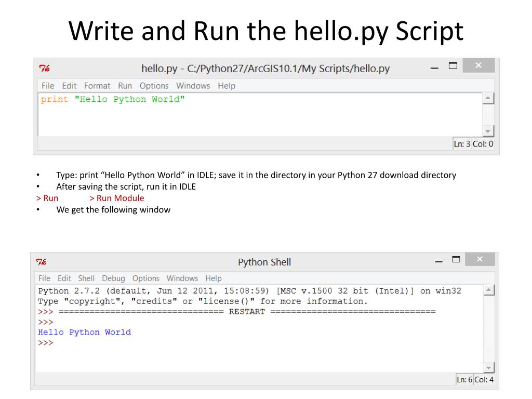Image resolution: width=532 pixels, height=399 pixels.
Task: Open Windows menu in Python Shell window
Action: (x=182, y=278)
